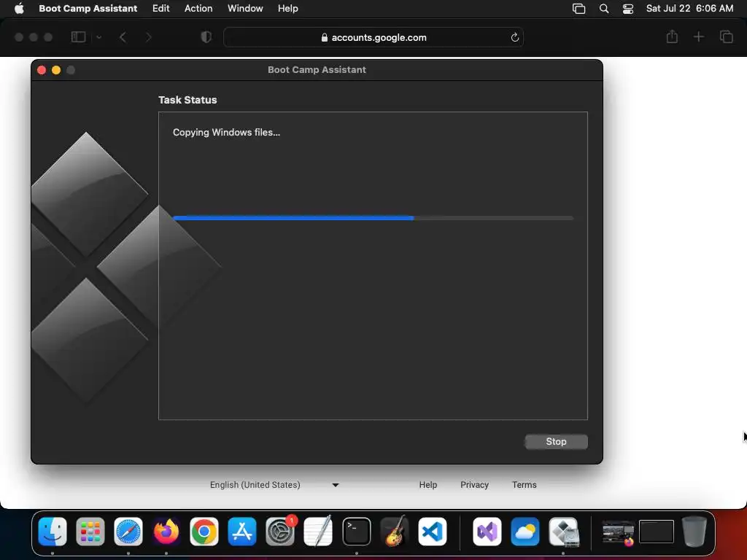
Task: Close the Boot Camp Assistant window
Action: pos(42,70)
